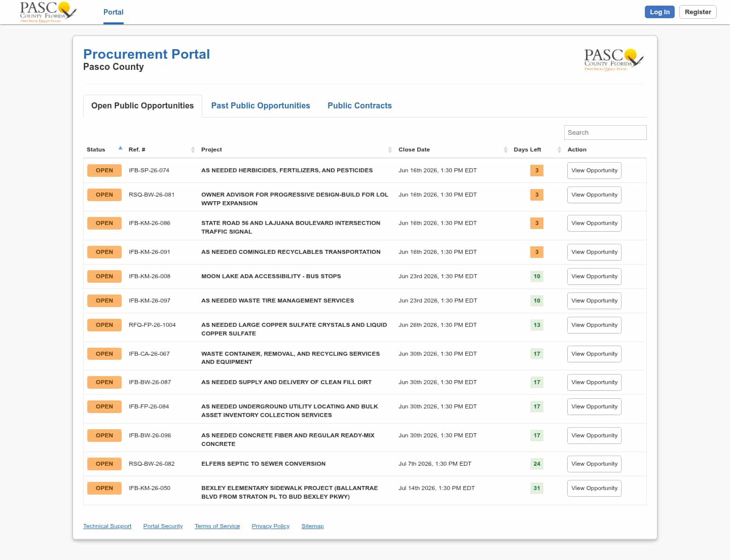Sort table by Project column arrows
The width and height of the screenshot is (730, 560).
coord(390,150)
